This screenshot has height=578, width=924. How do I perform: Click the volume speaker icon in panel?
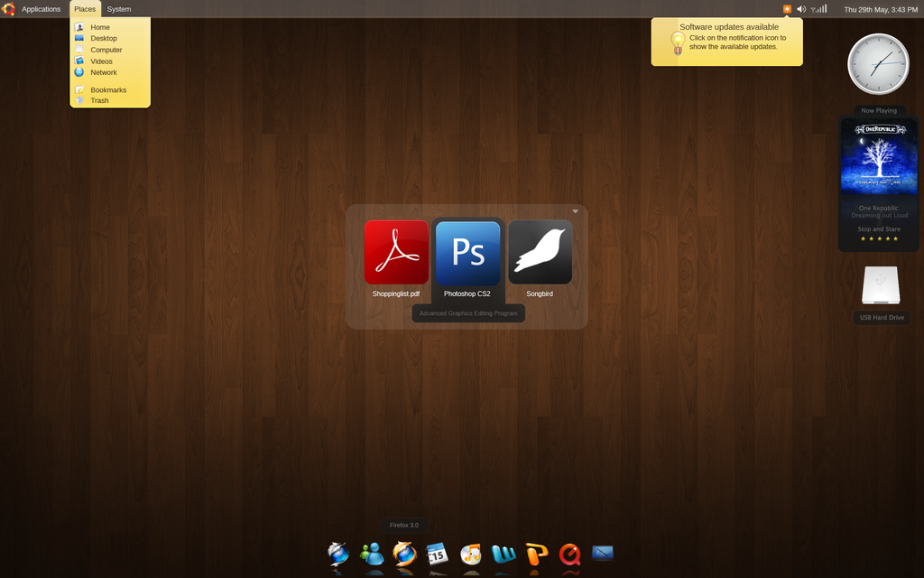(x=801, y=9)
